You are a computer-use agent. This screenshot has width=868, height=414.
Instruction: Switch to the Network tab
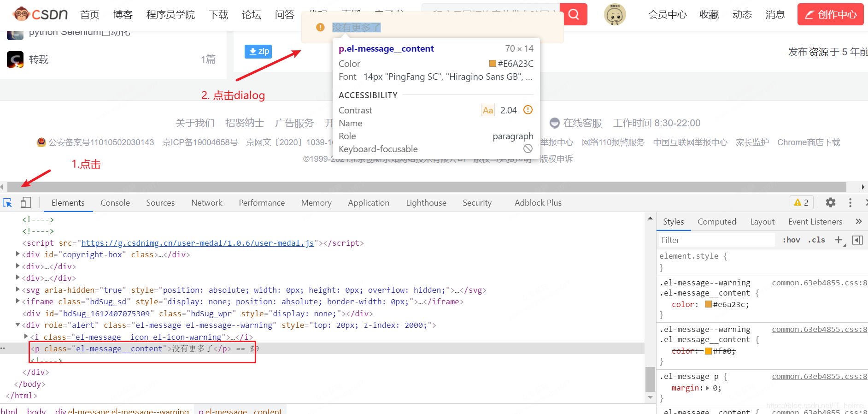tap(207, 203)
